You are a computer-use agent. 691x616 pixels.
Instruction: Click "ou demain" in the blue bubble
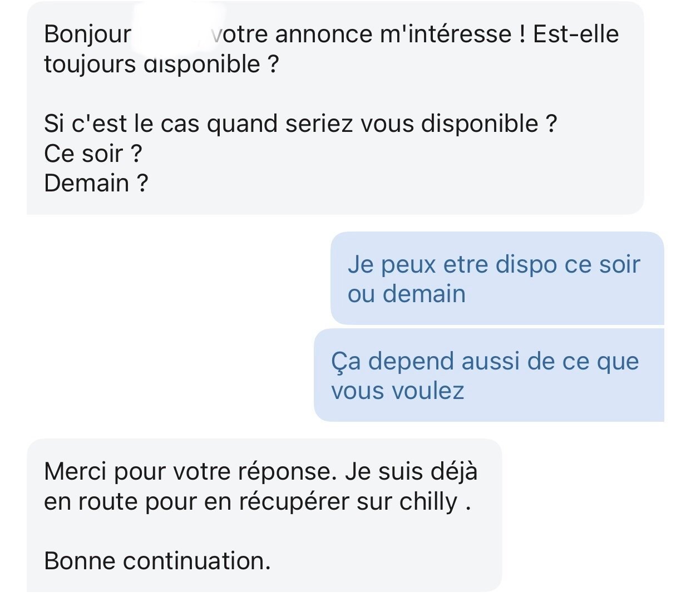pos(406,294)
